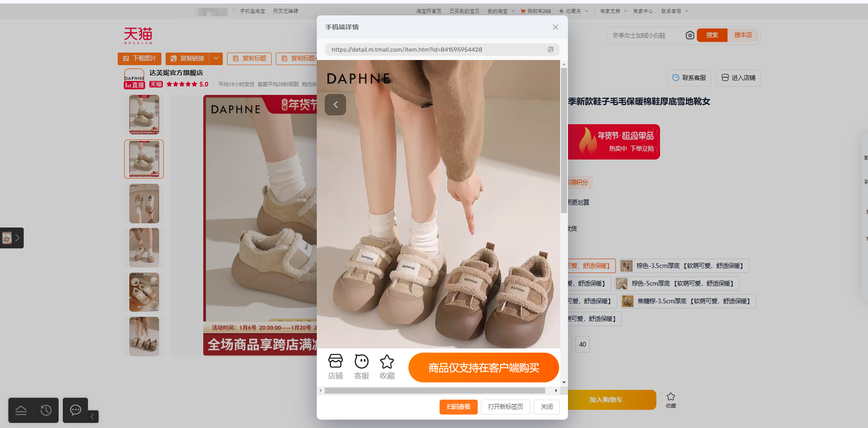This screenshot has width=868, height=428.
Task: Click the 收藏 star icon beside 加入购物车
Action: pos(671,400)
